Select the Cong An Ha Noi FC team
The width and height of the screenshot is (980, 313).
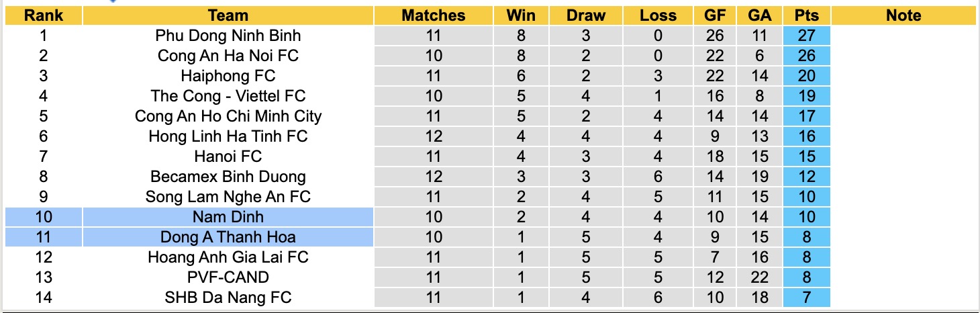[228, 56]
